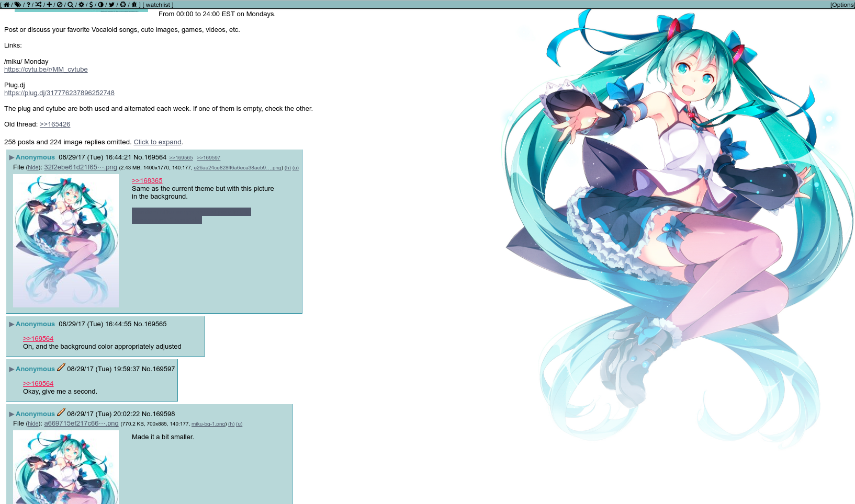Click the tags icon in top bar

17,5
